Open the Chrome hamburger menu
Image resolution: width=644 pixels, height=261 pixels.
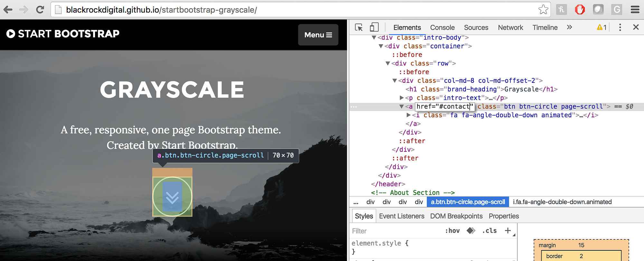coord(635,10)
